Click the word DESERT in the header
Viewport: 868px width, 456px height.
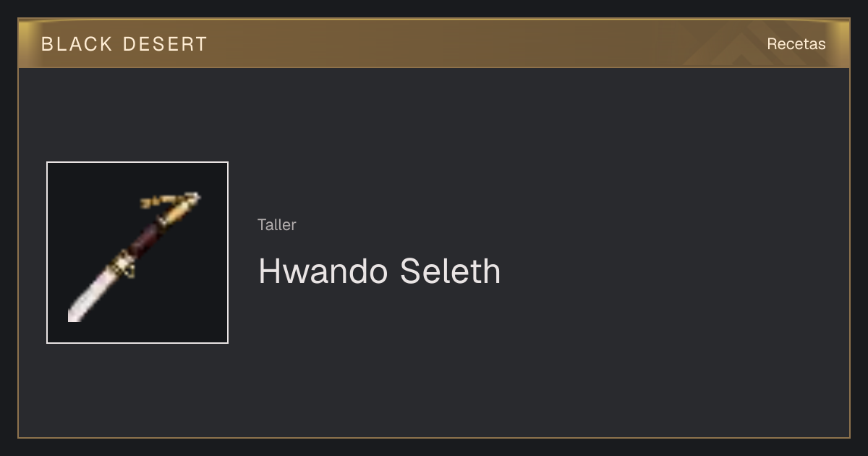(165, 44)
